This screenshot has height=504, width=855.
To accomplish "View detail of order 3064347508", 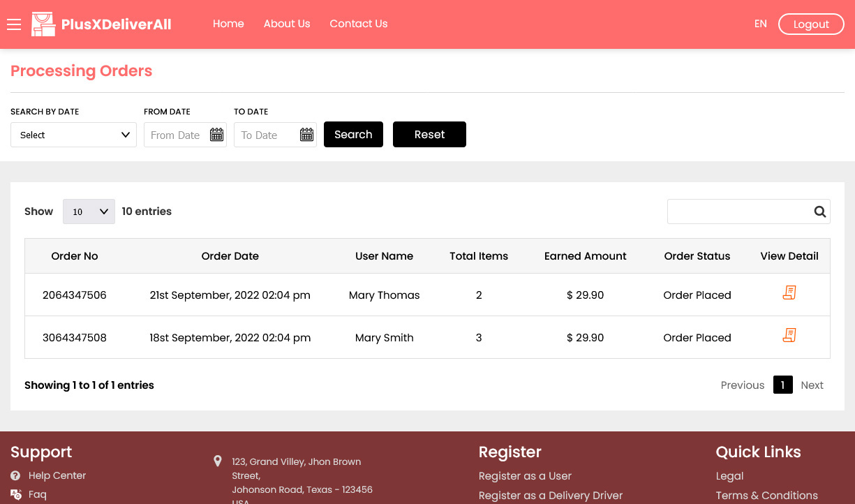I will (789, 336).
